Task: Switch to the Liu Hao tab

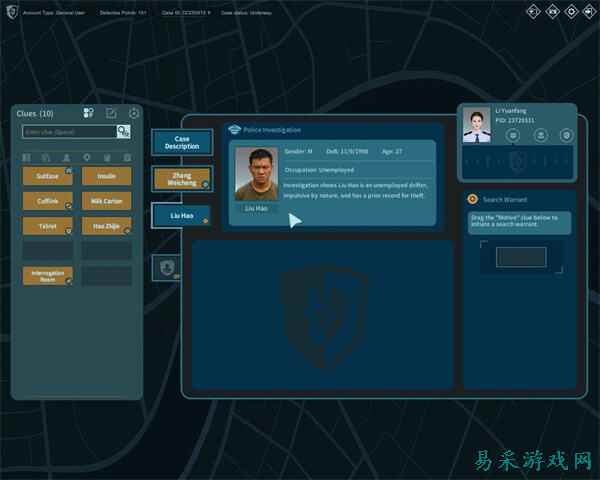Action: pyautogui.click(x=182, y=216)
